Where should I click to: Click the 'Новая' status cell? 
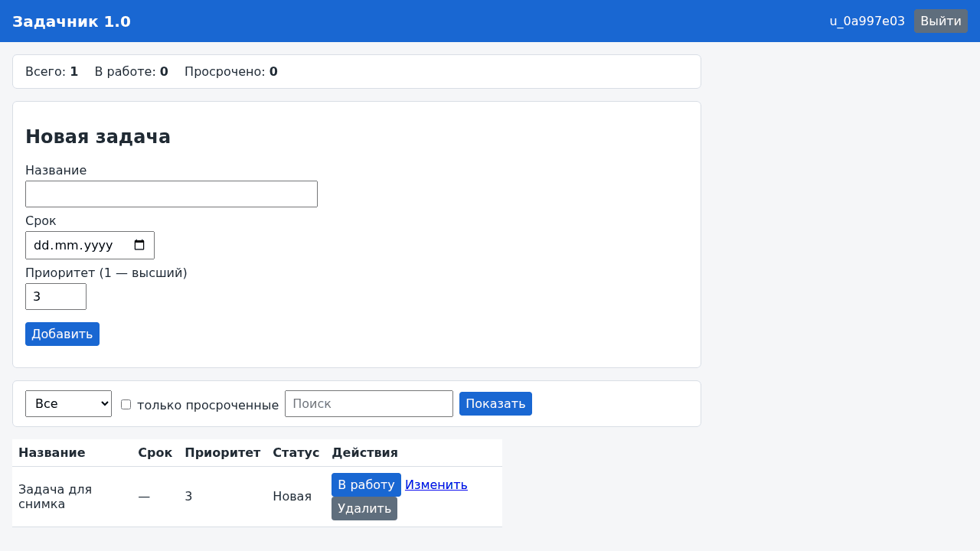[x=292, y=497]
